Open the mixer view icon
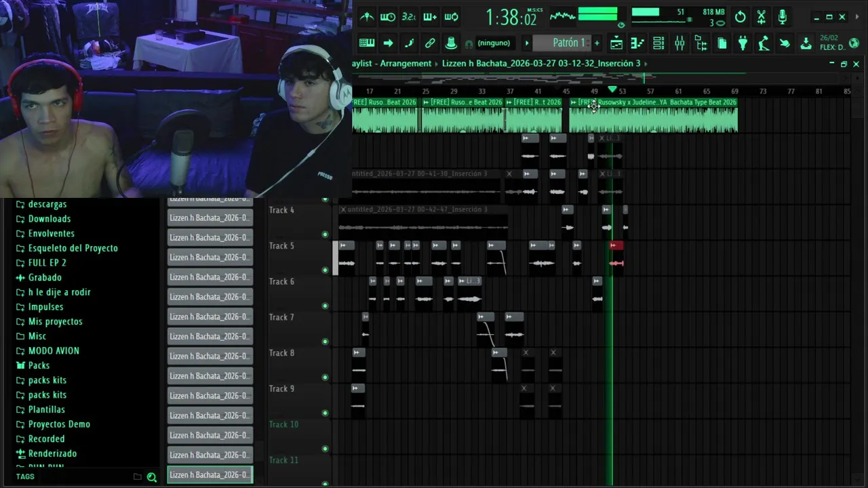 click(679, 43)
